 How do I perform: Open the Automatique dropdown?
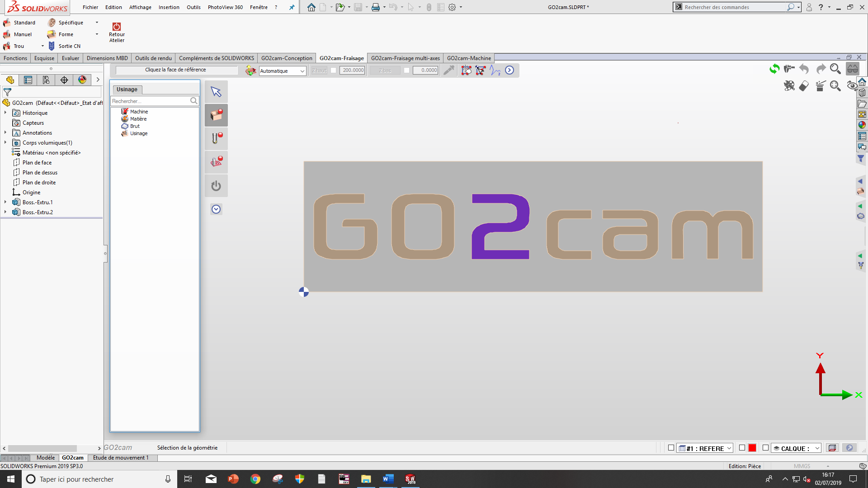click(x=283, y=71)
